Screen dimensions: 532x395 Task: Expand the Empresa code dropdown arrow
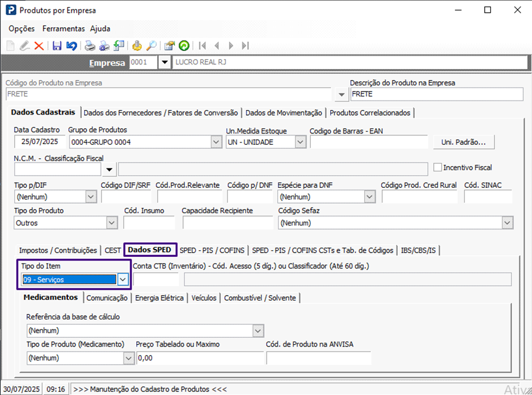164,62
